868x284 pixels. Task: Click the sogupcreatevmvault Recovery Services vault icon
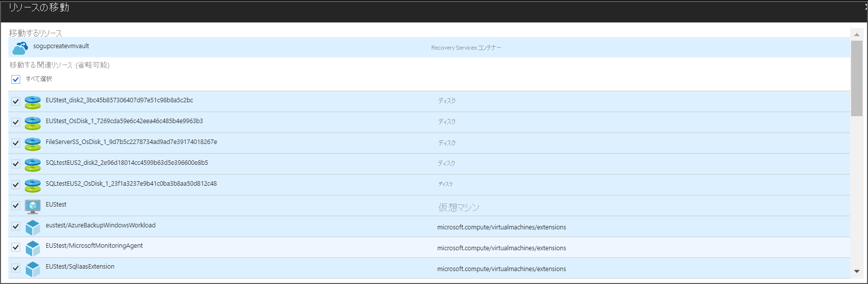point(20,48)
